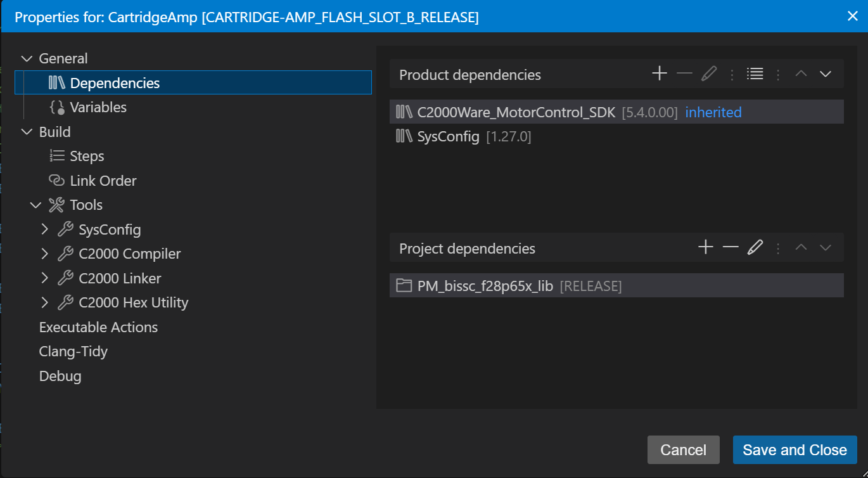This screenshot has height=478, width=868.
Task: Click the [5.4.0.00] version label
Action: 649,113
